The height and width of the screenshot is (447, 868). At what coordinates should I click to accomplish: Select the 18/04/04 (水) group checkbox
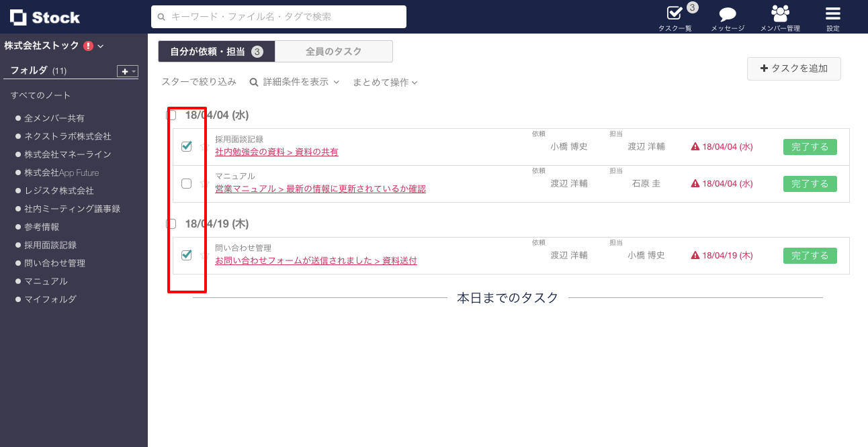tap(169, 115)
